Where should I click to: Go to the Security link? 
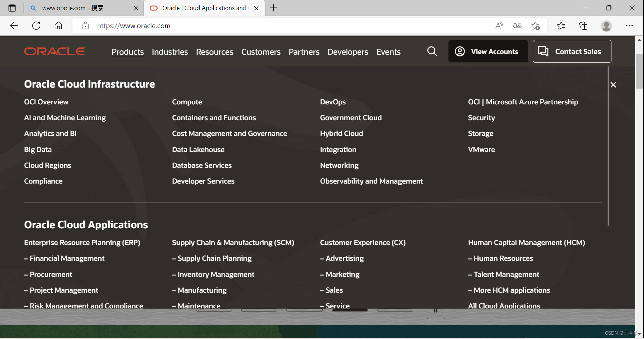tap(481, 118)
